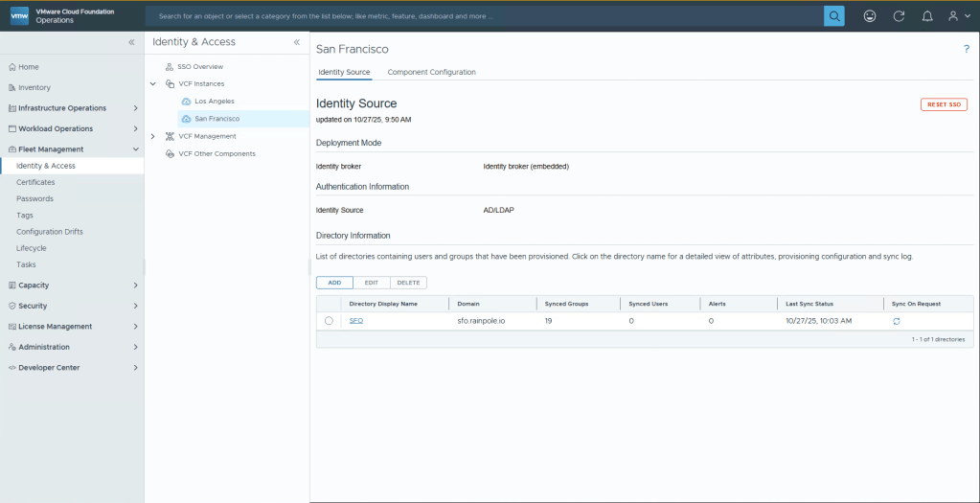Select the SFO directory radio button
980x503 pixels.
tap(329, 321)
